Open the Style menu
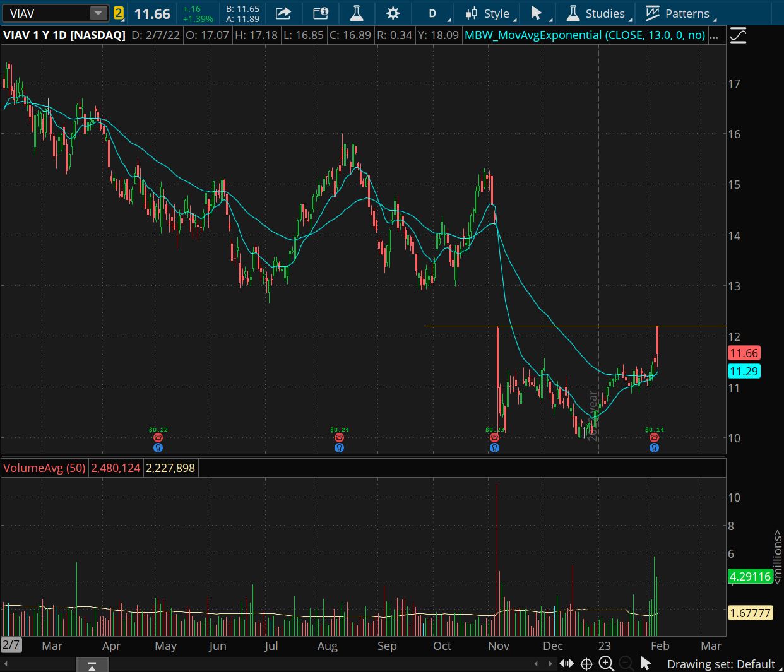Image resolution: width=784 pixels, height=672 pixels. click(490, 13)
